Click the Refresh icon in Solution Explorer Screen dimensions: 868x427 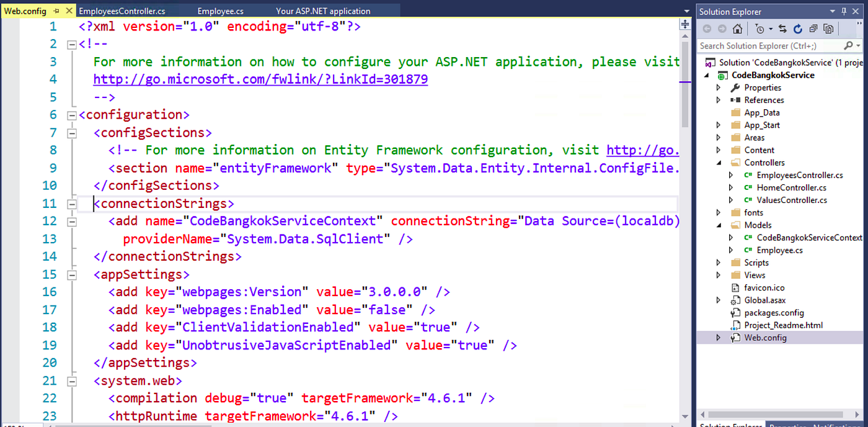coord(797,29)
